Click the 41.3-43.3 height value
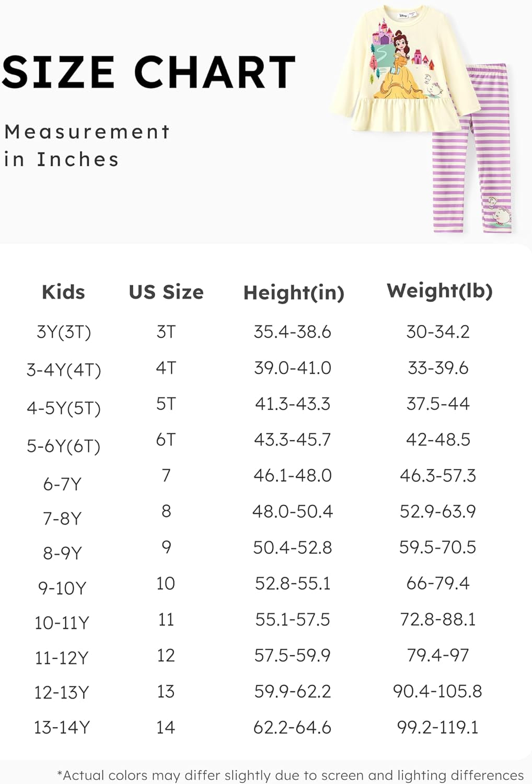532x784 pixels. tap(293, 404)
